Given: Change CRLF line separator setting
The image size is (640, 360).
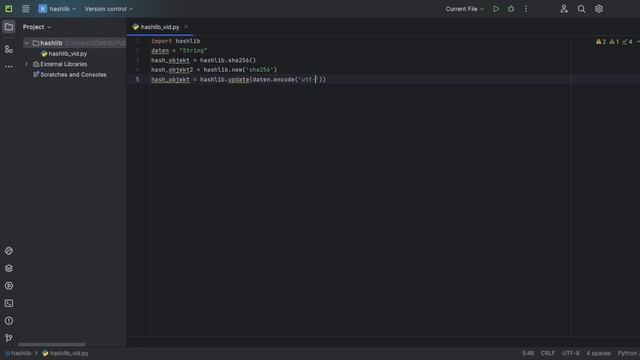Looking at the screenshot, I should click(547, 353).
